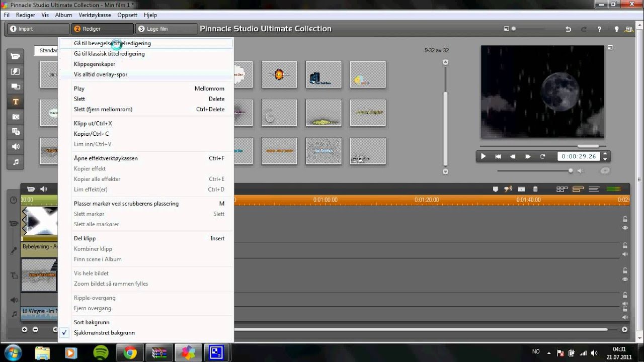Open Help via the question mark icon

coord(599,29)
